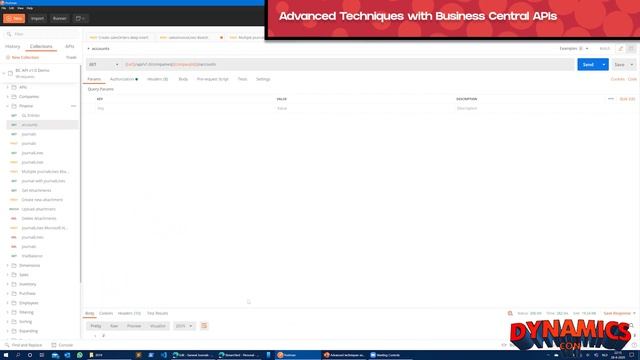Click the Code link below the Save button
Screen dimensions: 640x360
coord(632,79)
